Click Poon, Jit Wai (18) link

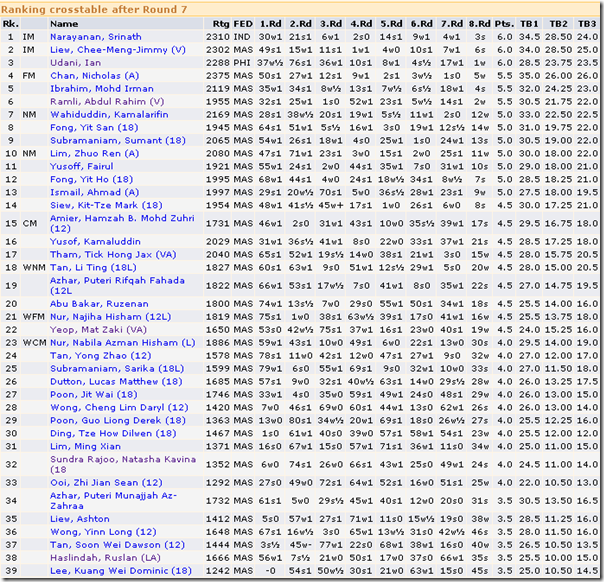pyautogui.click(x=94, y=395)
